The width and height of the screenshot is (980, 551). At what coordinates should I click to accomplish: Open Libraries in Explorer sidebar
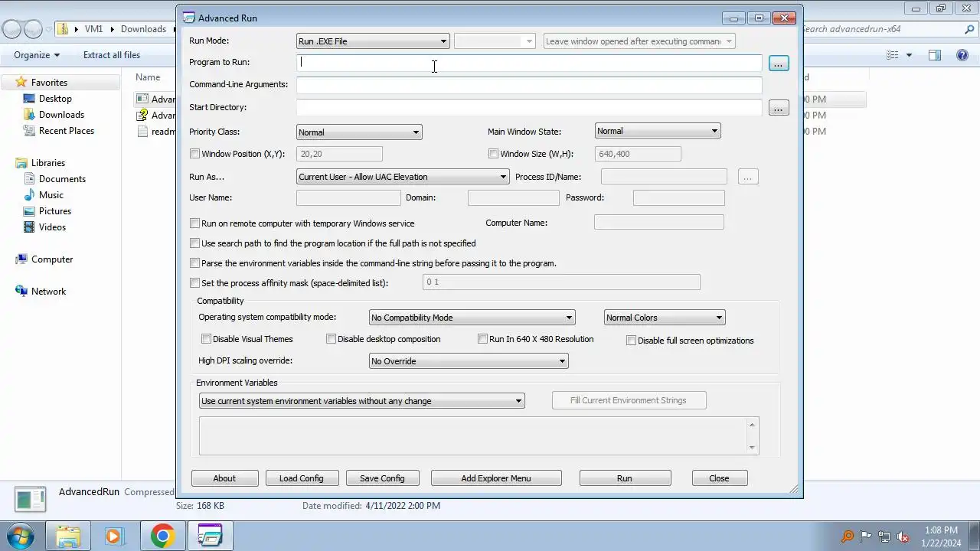coord(48,163)
